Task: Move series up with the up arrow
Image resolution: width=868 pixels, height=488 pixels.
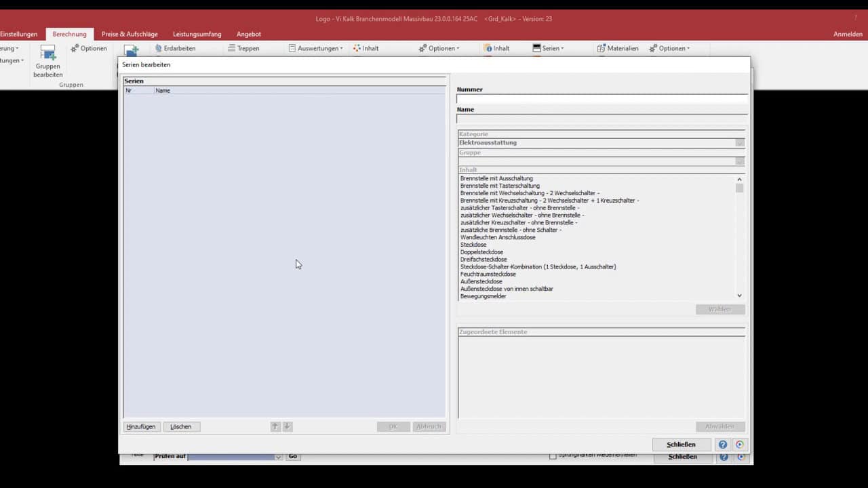Action: point(275,426)
